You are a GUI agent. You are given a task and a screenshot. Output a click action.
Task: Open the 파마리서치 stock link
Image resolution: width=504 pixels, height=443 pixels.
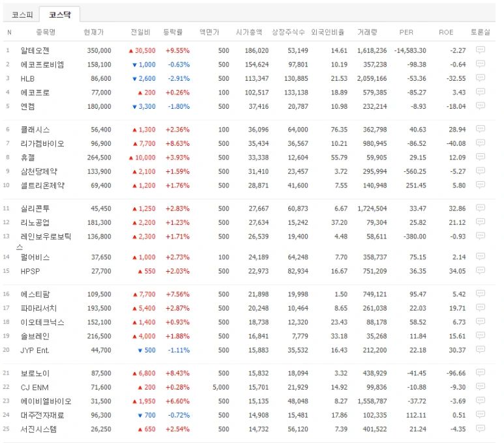tap(38, 308)
